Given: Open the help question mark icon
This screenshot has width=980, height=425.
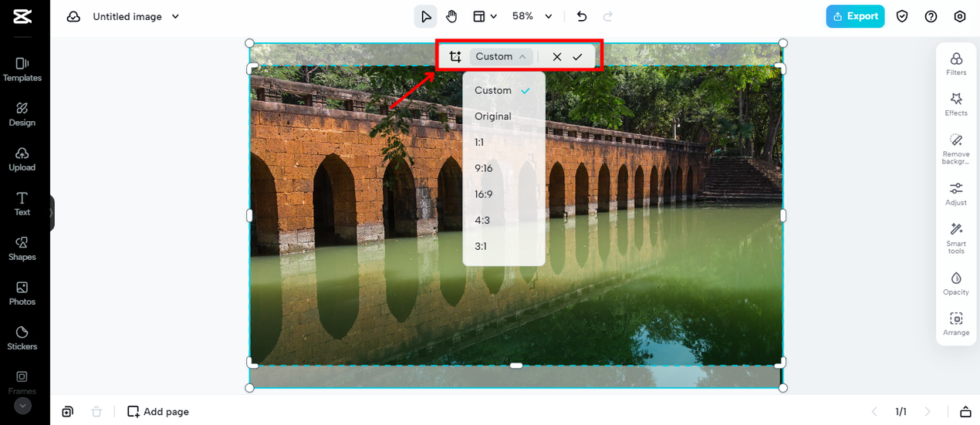Looking at the screenshot, I should click(931, 16).
